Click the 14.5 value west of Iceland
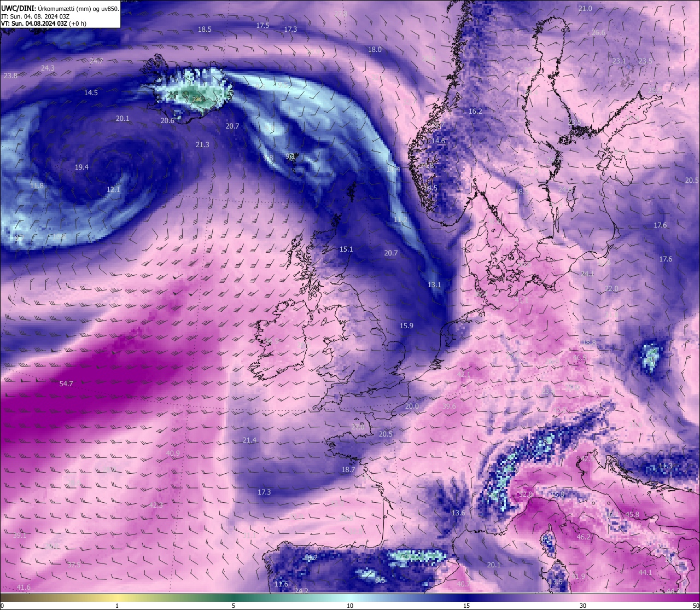700x610 pixels. (x=91, y=93)
